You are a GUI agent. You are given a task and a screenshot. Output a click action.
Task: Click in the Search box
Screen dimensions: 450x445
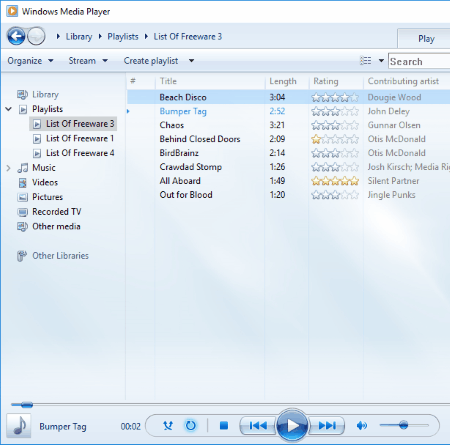419,61
